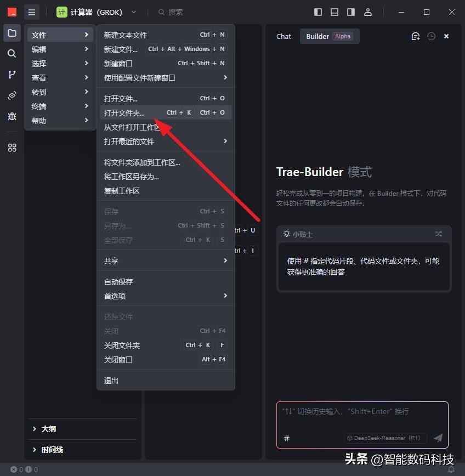Screen dimensions: 465x476
Task: Toggle the right sidebar layout visibility
Action: [x=351, y=12]
